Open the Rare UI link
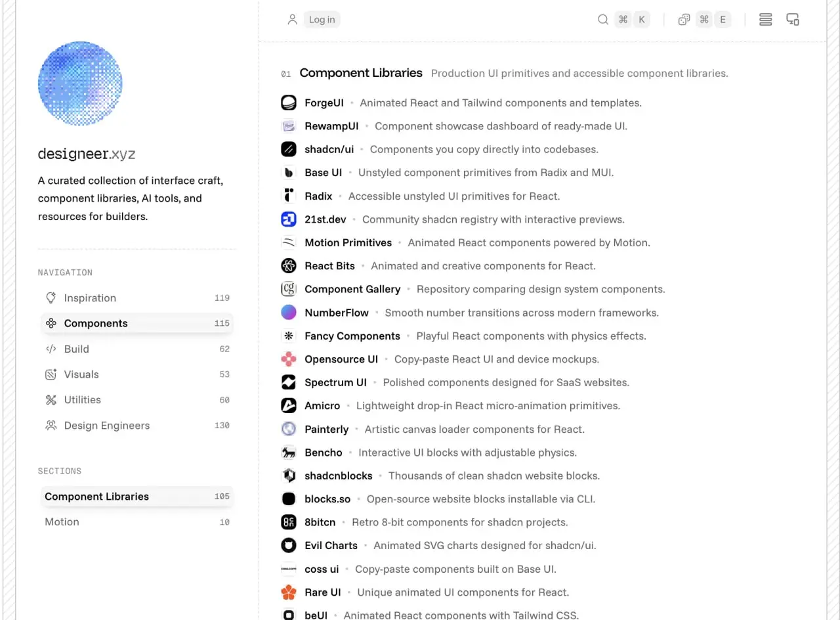The width and height of the screenshot is (840, 620). click(323, 592)
